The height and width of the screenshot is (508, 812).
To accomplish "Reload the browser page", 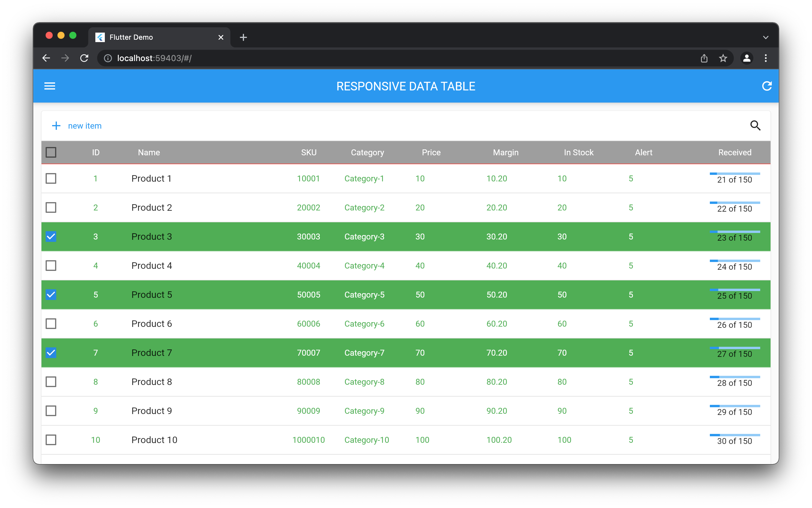I will (x=84, y=58).
